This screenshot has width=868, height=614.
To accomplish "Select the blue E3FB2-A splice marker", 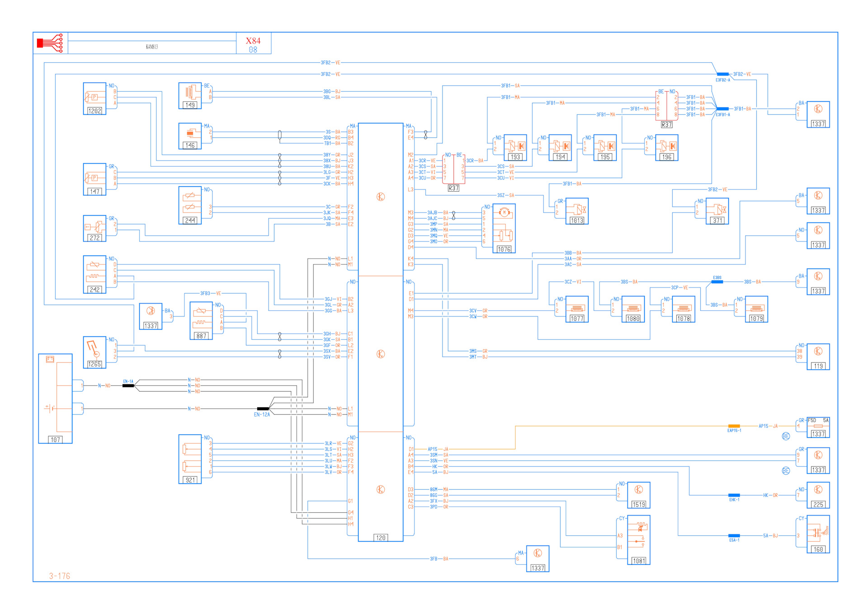I will coord(722,74).
